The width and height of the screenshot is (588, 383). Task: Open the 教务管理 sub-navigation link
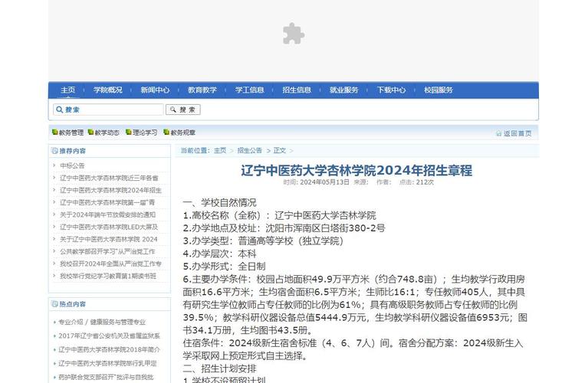pos(71,133)
